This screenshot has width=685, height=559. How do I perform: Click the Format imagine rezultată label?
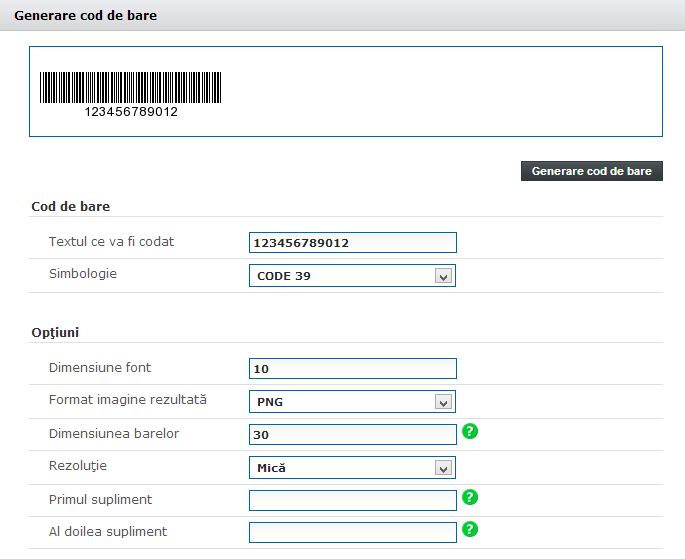[x=128, y=400]
